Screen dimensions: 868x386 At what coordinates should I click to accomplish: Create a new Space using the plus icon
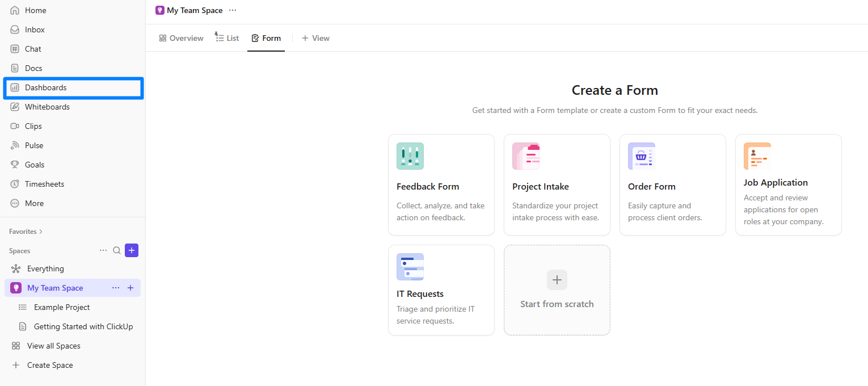(x=131, y=250)
